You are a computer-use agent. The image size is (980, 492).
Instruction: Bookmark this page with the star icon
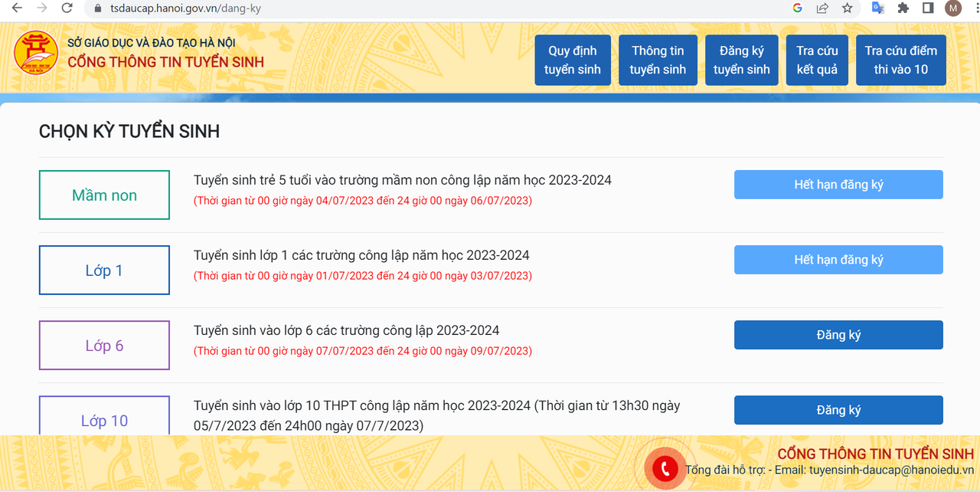pyautogui.click(x=847, y=8)
